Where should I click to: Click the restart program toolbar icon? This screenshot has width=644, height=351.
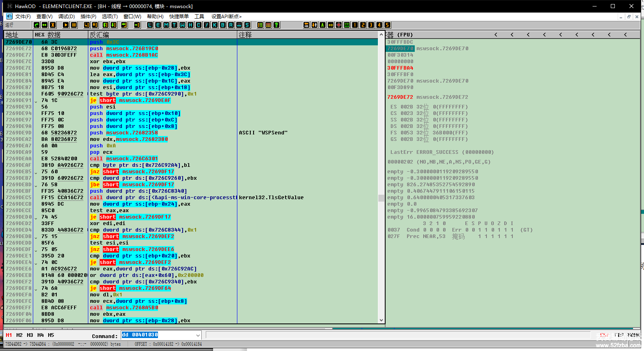click(37, 25)
